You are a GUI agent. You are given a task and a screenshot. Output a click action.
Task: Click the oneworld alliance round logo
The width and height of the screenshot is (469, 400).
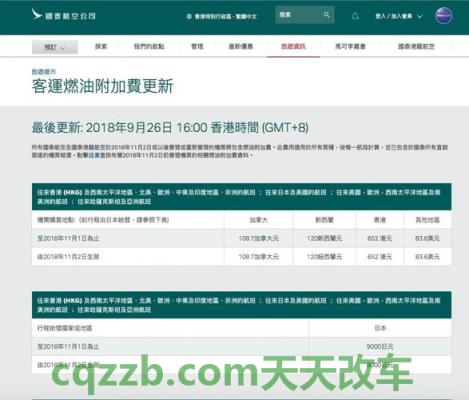point(444,15)
